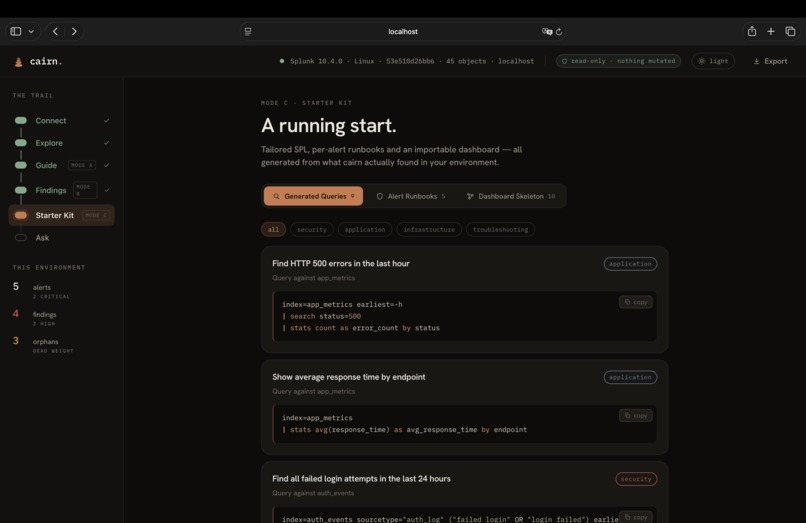Viewport: 806px width, 523px height.
Task: Click the search icon on Generated Queries
Action: [276, 196]
